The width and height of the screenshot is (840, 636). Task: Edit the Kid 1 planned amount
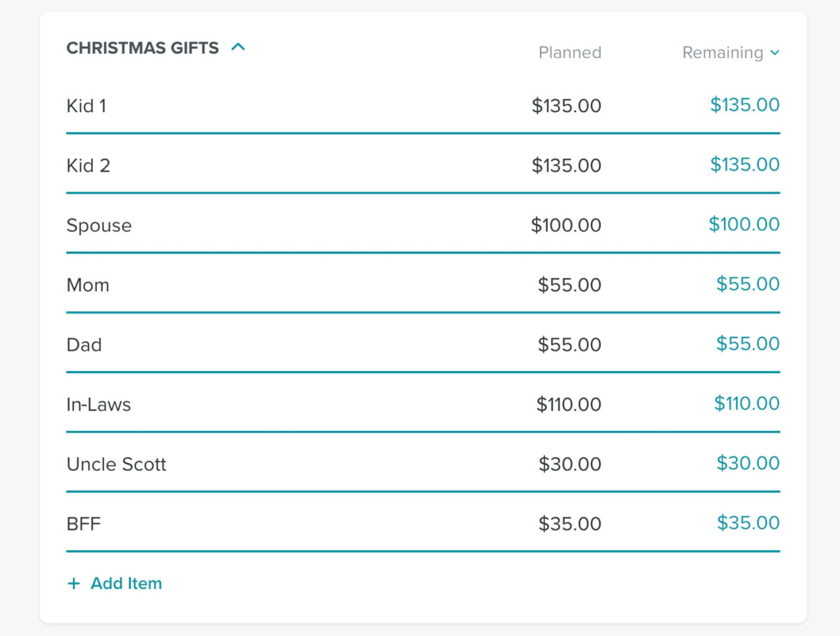[x=566, y=106]
